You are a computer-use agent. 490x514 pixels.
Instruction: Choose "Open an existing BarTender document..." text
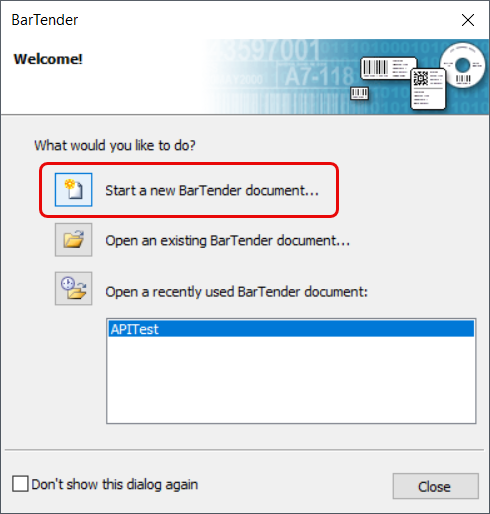pos(228,240)
